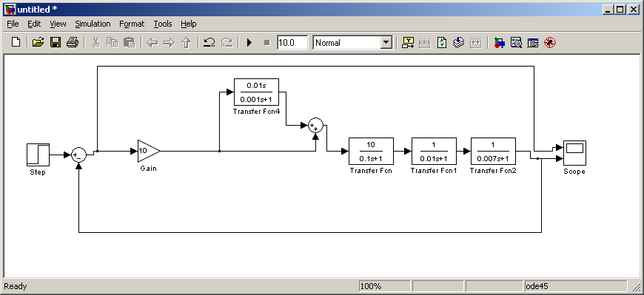Select the feedback Sum block near Step
Image resolution: width=644 pixels, height=295 pixels.
pyautogui.click(x=78, y=155)
